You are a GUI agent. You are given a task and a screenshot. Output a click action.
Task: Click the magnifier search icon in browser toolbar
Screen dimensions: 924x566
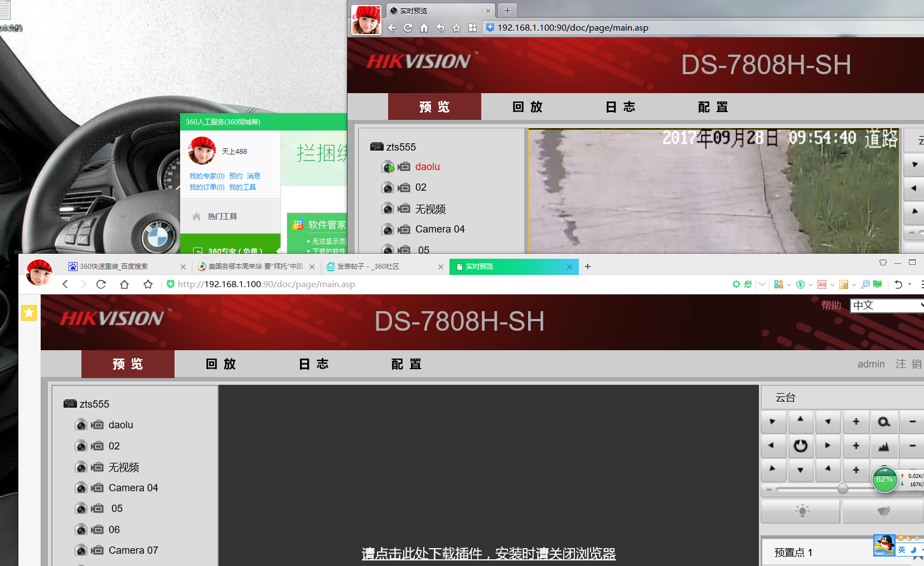pyautogui.click(x=865, y=284)
